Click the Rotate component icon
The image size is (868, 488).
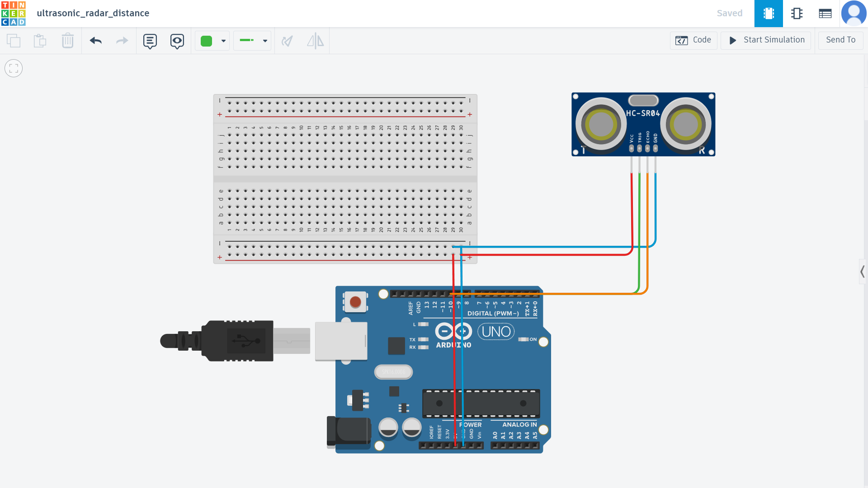click(x=287, y=41)
